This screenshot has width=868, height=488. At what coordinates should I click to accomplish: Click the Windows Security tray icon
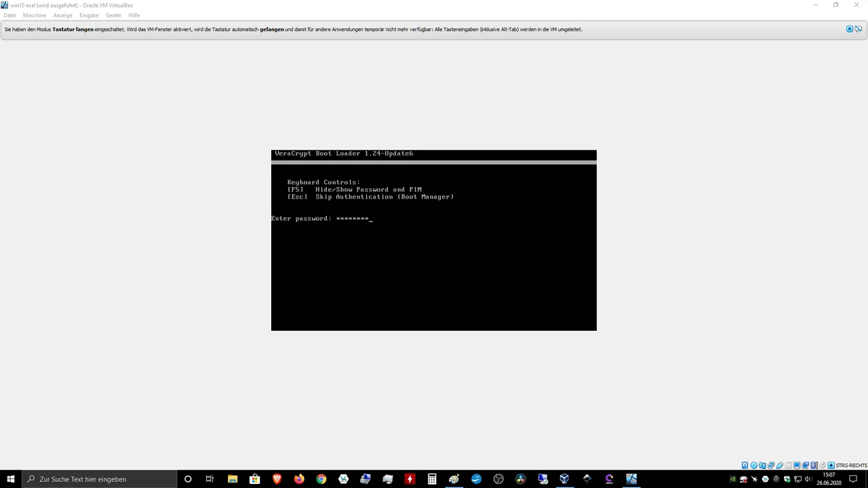tap(787, 479)
